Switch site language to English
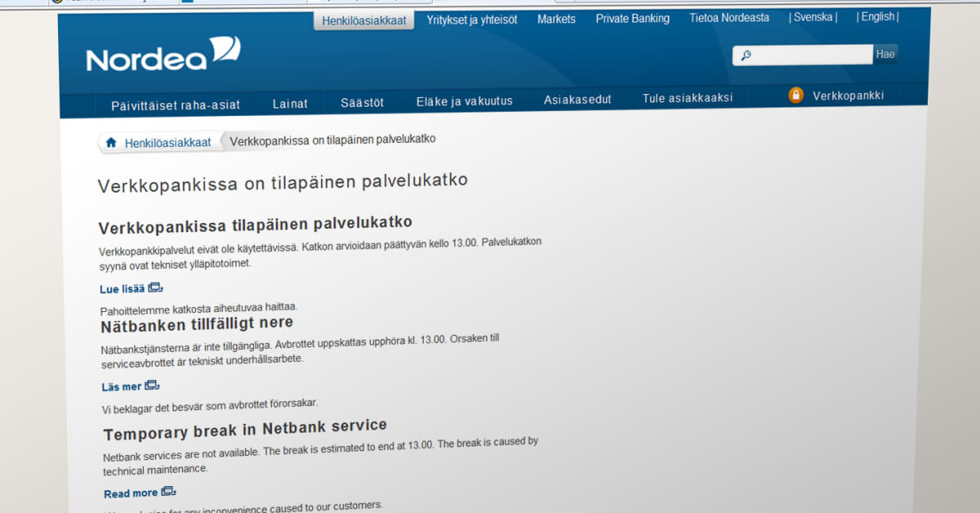Viewport: 980px width, 513px height. (876, 16)
